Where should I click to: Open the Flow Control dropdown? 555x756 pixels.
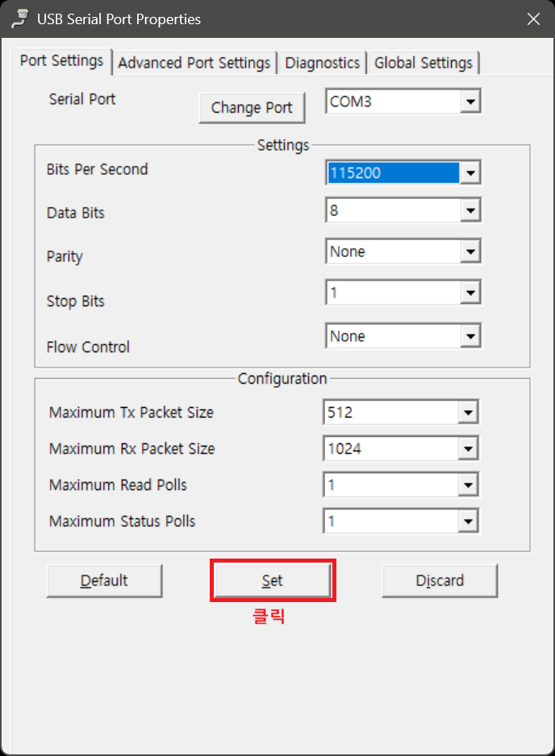[470, 336]
